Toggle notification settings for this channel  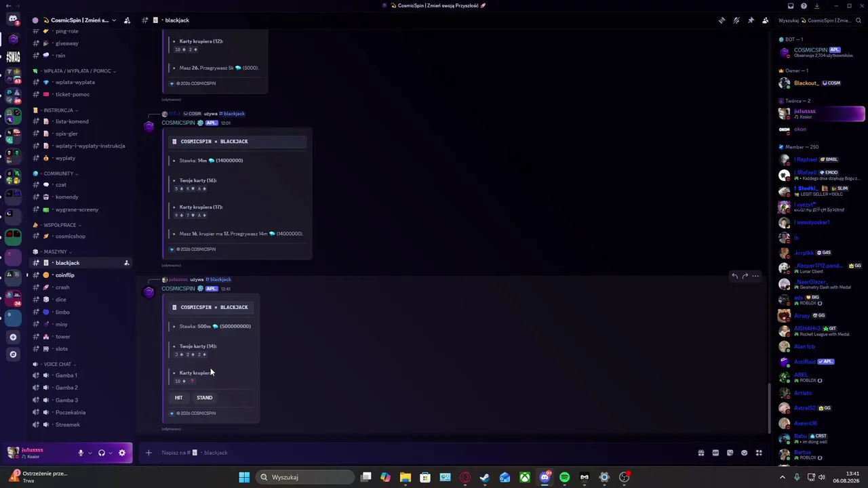click(736, 20)
